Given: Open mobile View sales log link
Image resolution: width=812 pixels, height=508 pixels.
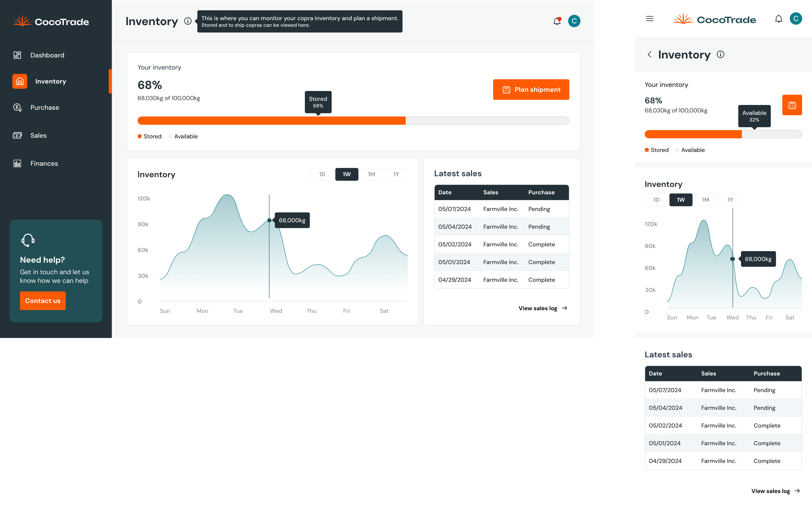Looking at the screenshot, I should tap(776, 491).
